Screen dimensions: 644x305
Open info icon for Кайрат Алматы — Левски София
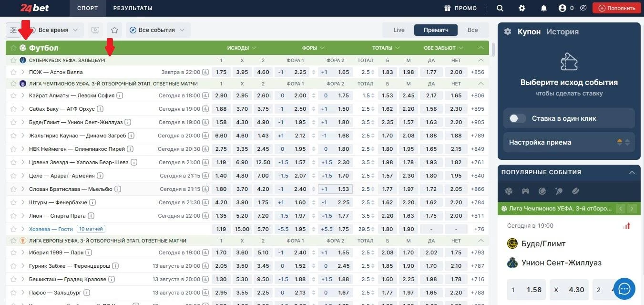click(x=120, y=95)
